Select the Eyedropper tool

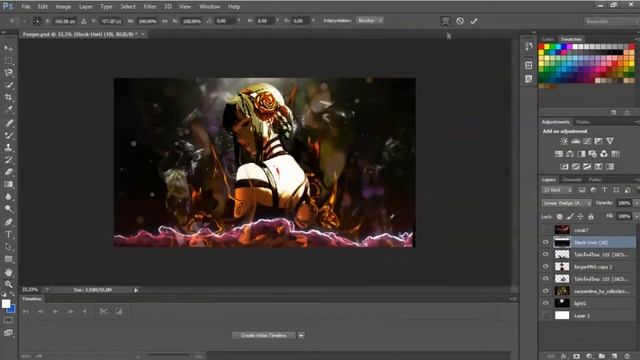tap(8, 109)
